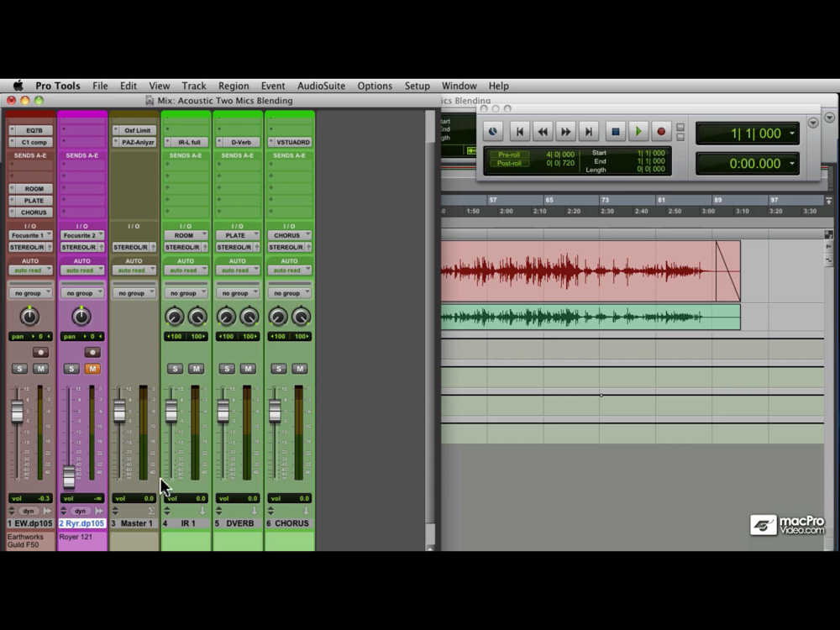Click the Pre-roll button in transport

509,155
